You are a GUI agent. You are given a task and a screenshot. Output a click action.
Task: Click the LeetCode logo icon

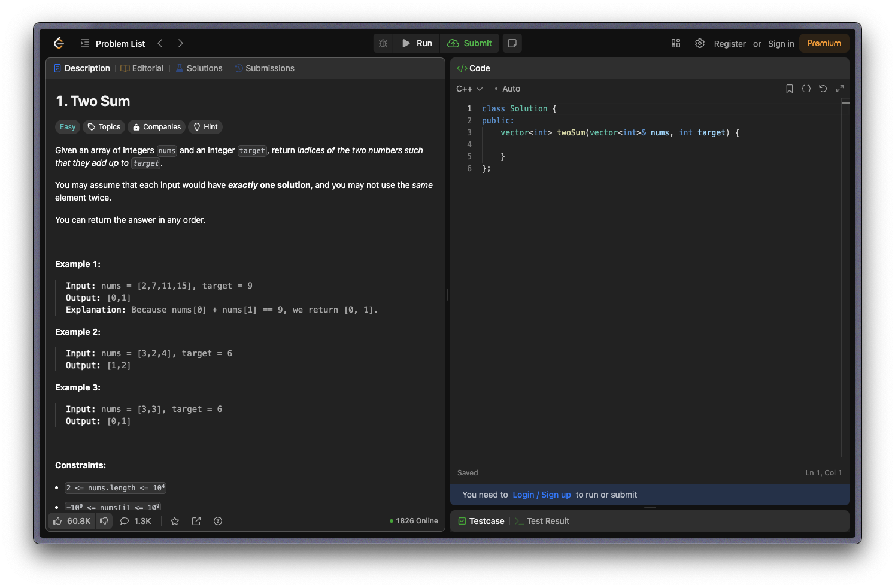[59, 43]
